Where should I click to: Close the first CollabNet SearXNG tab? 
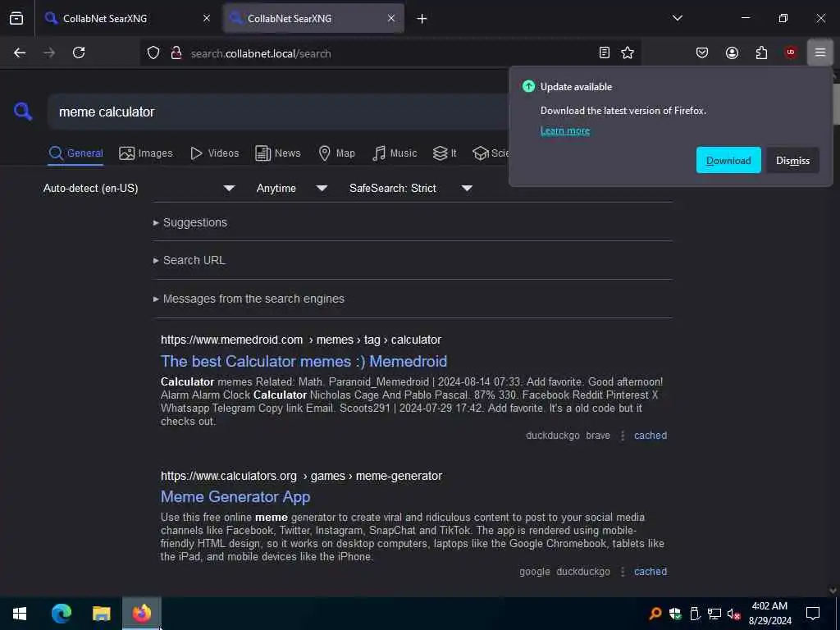(x=207, y=18)
